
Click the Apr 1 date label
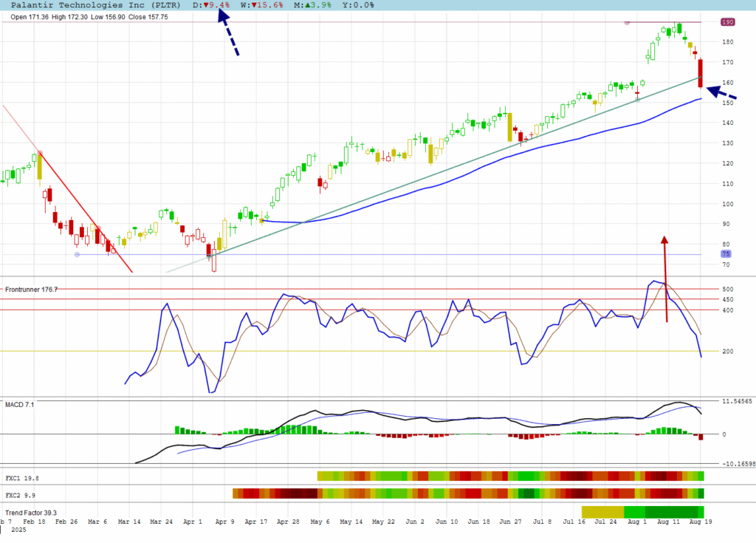tap(193, 522)
